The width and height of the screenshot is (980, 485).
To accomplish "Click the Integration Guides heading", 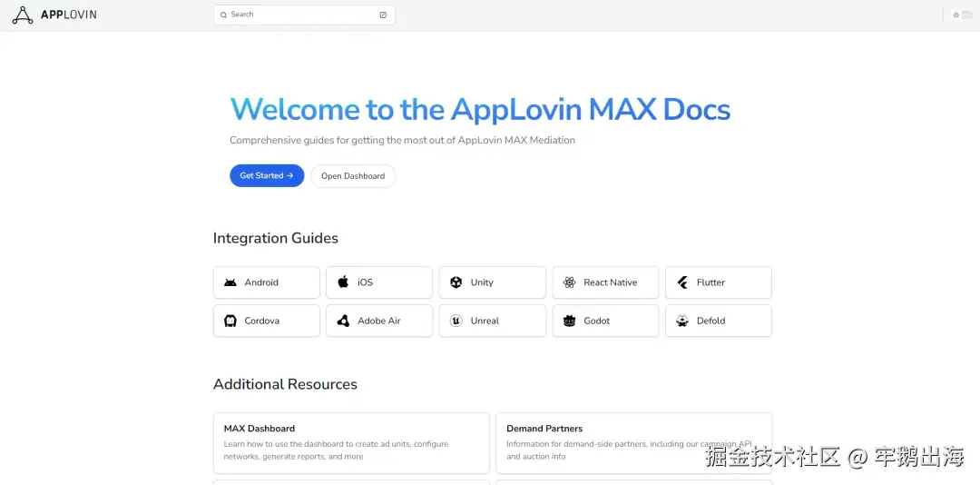I will 276,239.
